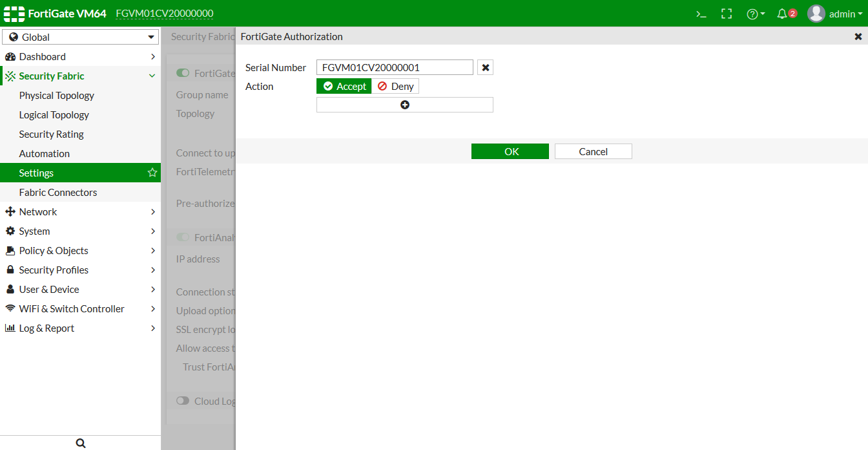Open Security Fabric Settings page
Viewport: 868px width, 450px height.
click(80, 173)
